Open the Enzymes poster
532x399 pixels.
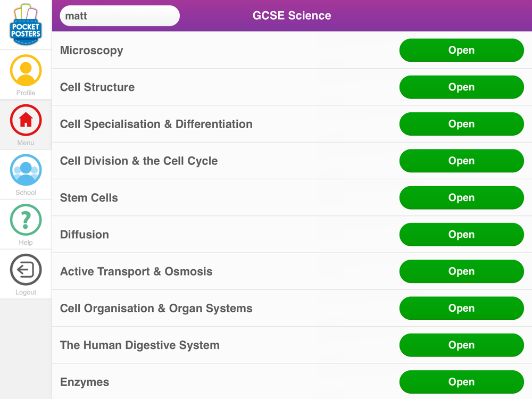461,382
